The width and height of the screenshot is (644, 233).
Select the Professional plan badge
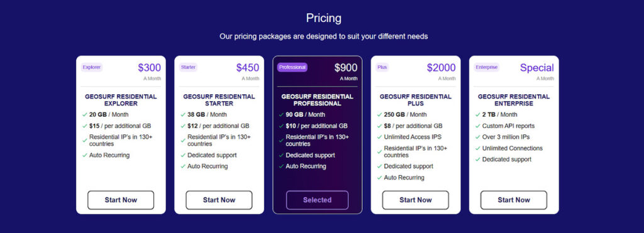click(292, 67)
